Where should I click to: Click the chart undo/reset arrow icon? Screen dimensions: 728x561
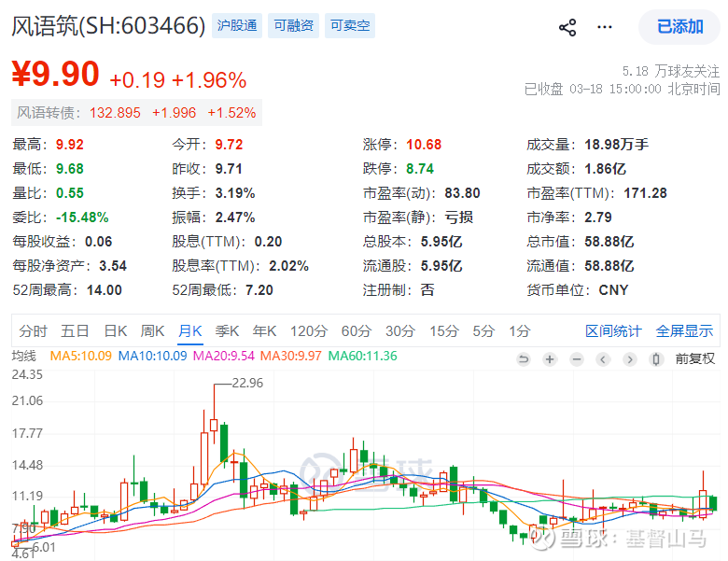point(524,359)
